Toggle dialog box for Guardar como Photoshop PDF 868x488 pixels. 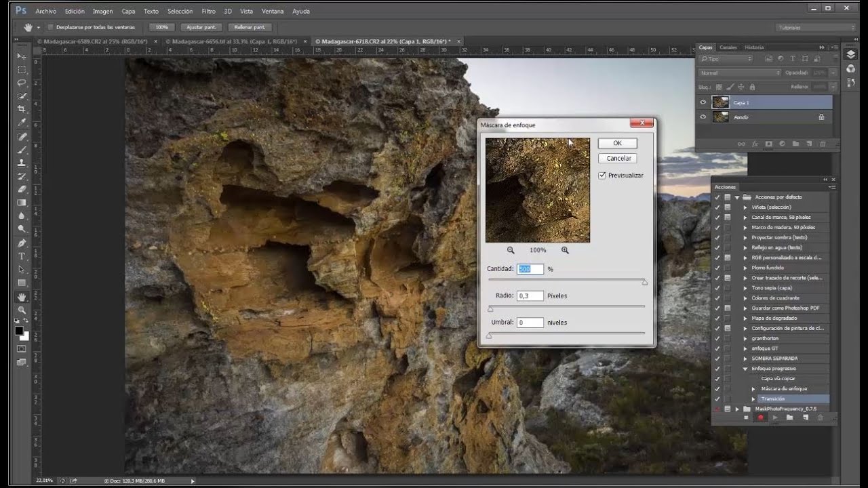(x=728, y=308)
